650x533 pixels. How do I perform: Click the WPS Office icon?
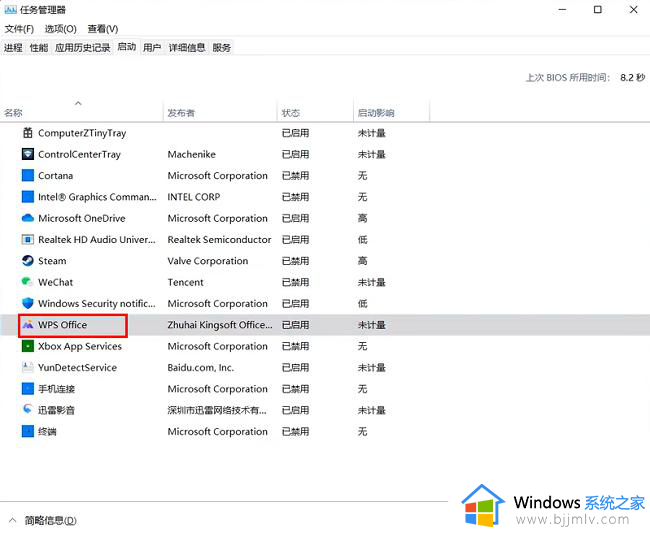click(x=28, y=325)
